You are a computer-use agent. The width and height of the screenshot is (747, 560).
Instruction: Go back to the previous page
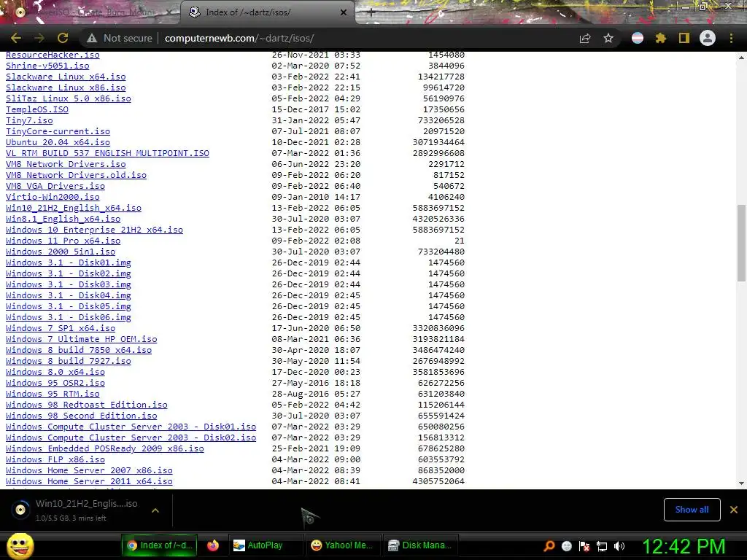16,38
